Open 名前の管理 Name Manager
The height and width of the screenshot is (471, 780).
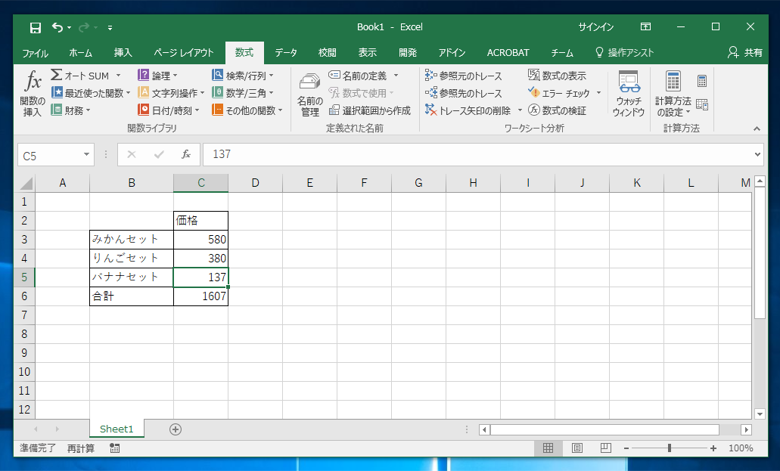[309, 94]
